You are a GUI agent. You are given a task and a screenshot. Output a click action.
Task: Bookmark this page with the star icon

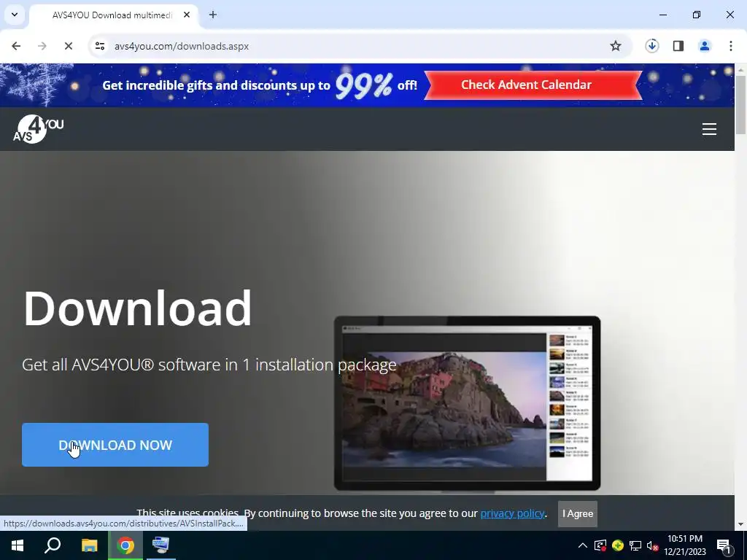pos(616,46)
